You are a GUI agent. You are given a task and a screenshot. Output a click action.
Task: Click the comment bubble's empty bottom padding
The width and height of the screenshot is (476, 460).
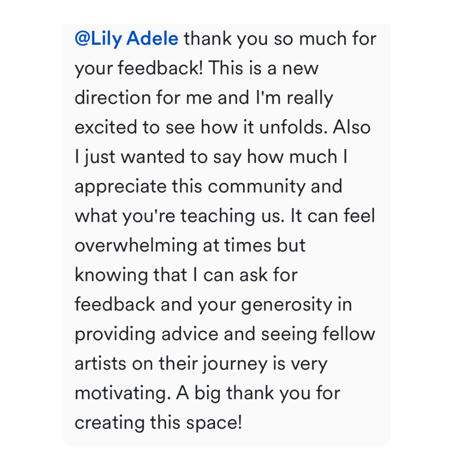click(226, 439)
